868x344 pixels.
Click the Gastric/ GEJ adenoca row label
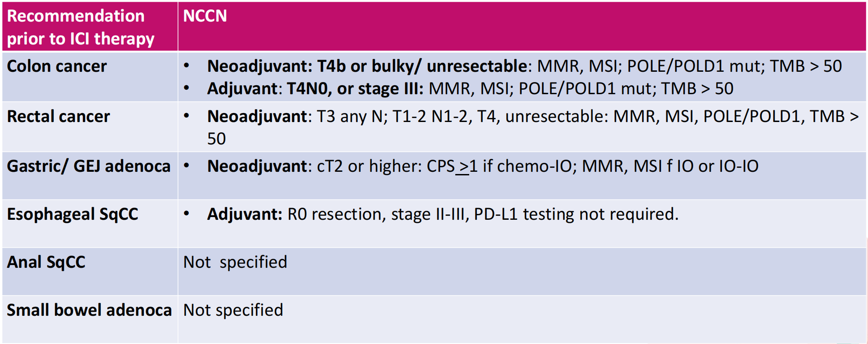pos(89,166)
